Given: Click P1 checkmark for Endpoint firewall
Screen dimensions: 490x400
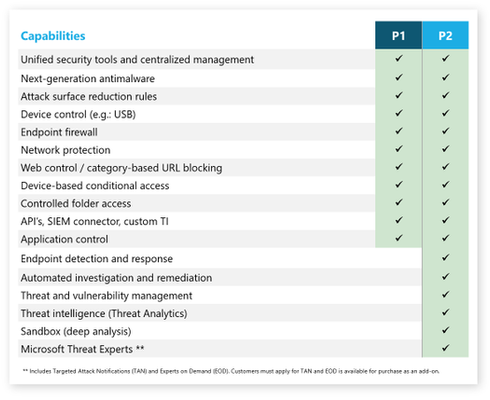Looking at the screenshot, I should click(399, 131).
